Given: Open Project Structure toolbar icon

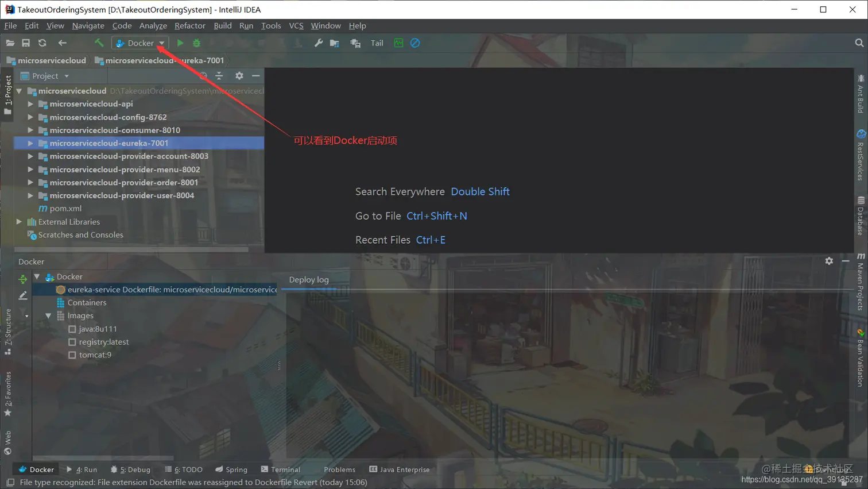Looking at the screenshot, I should pos(335,43).
